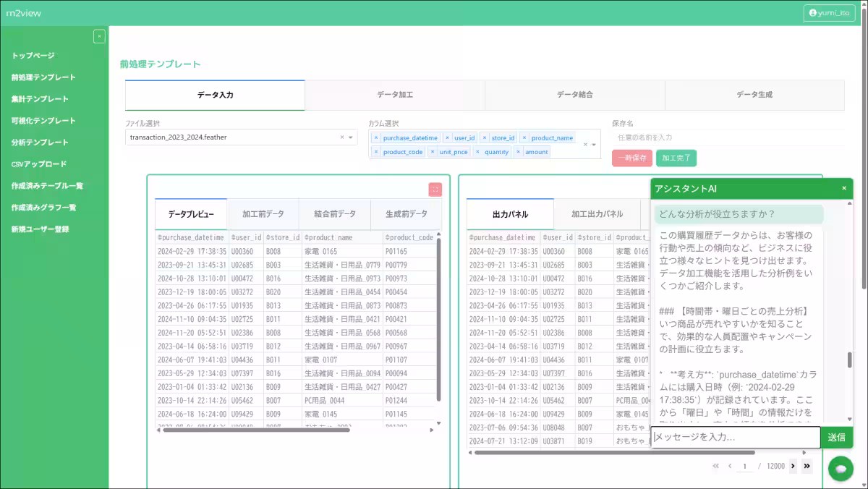The image size is (868, 489).
Task: Open 集計テンプレート in the sidebar
Action: pyautogui.click(x=40, y=99)
